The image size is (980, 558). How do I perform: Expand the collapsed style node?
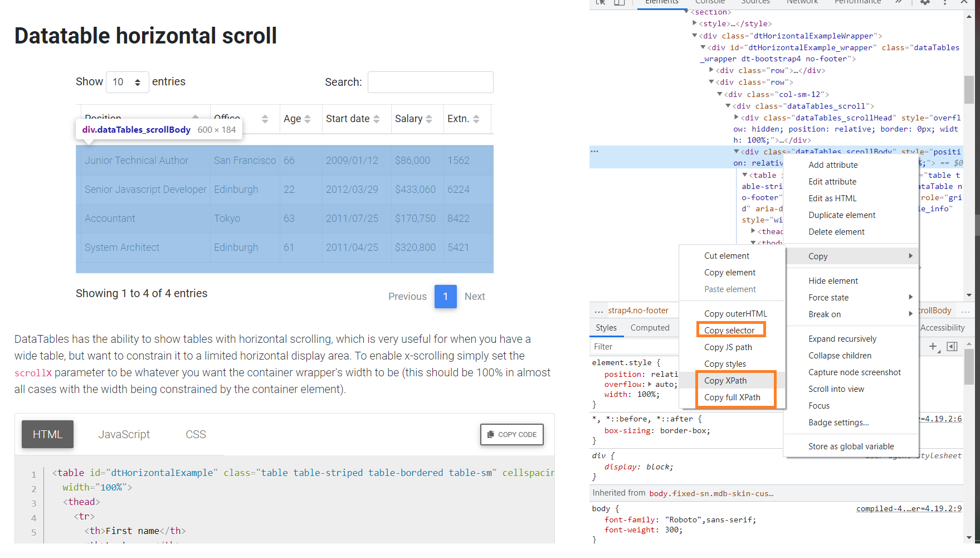[x=695, y=23]
